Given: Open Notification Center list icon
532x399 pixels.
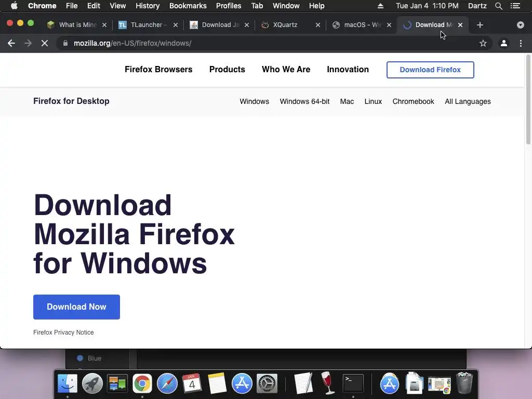Looking at the screenshot, I should point(515,6).
